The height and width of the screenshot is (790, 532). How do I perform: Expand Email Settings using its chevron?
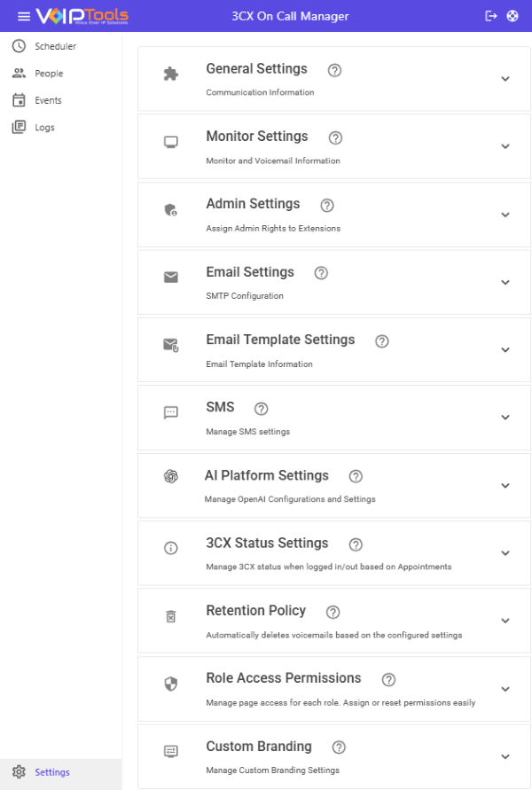point(505,283)
